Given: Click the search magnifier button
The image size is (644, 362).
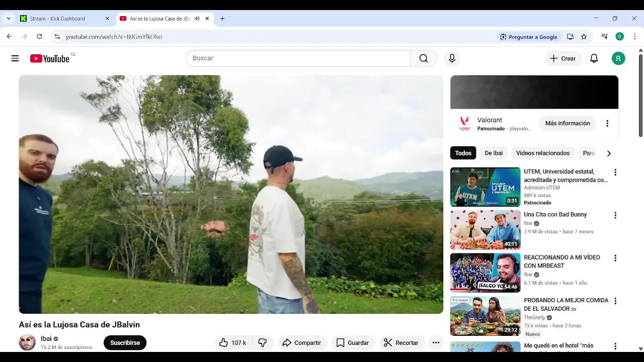Looking at the screenshot, I should click(x=424, y=58).
